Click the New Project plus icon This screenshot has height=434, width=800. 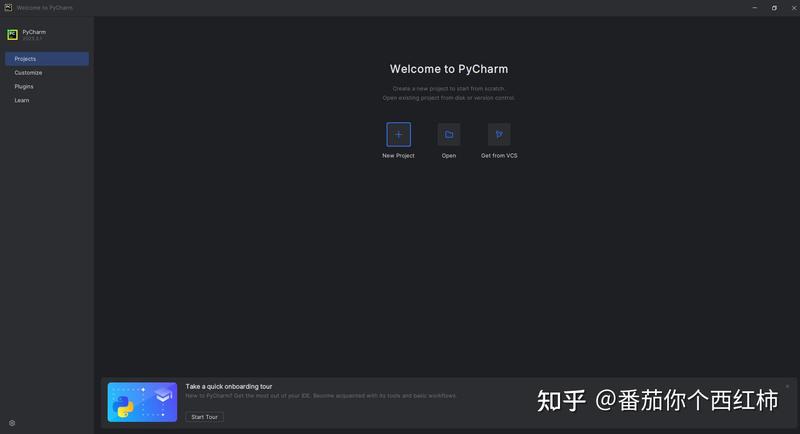(x=398, y=135)
